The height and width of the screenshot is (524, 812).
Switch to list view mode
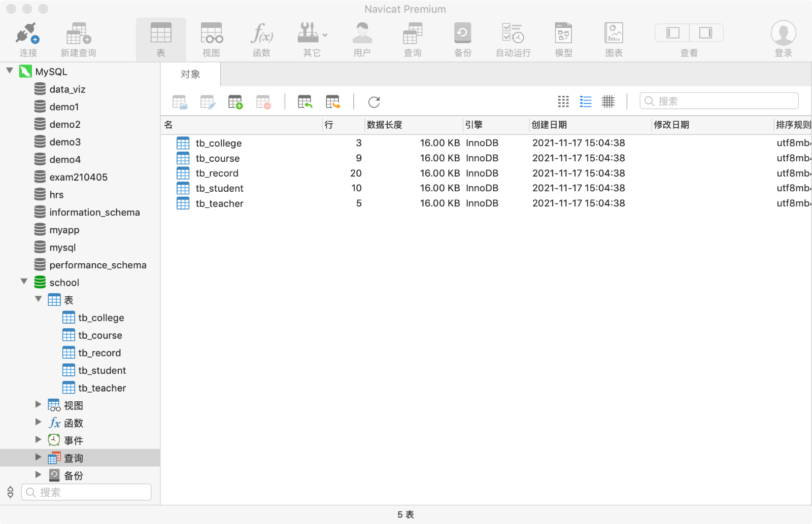586,101
